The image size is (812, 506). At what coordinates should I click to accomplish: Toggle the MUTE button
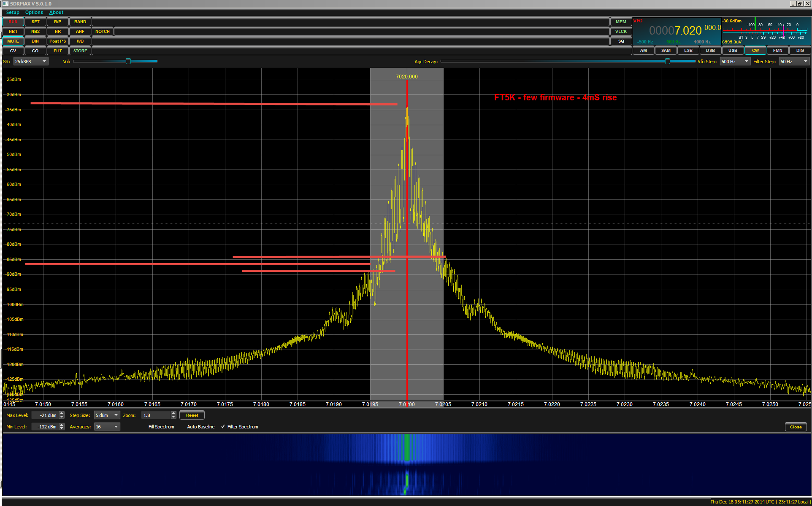pyautogui.click(x=13, y=41)
